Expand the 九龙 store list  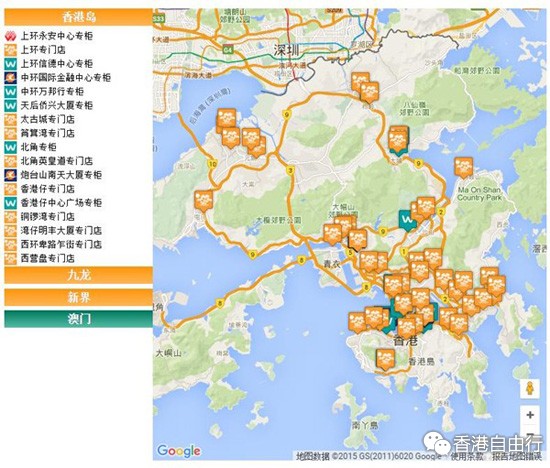tap(79, 275)
